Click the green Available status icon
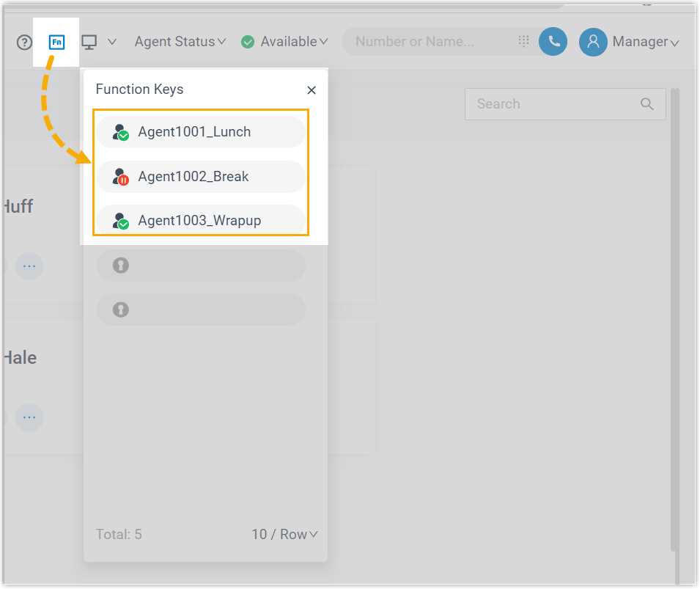This screenshot has width=700, height=589. (x=248, y=42)
